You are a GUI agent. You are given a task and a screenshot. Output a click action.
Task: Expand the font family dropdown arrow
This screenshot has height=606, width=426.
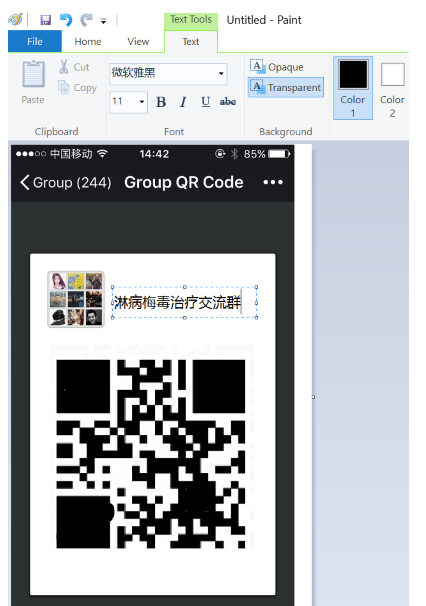pyautogui.click(x=221, y=73)
